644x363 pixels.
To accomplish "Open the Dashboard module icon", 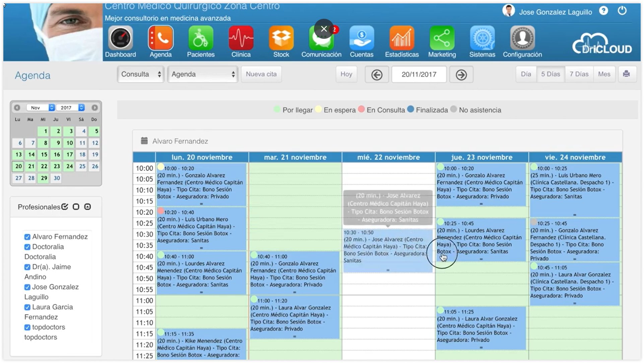I will click(x=120, y=39).
